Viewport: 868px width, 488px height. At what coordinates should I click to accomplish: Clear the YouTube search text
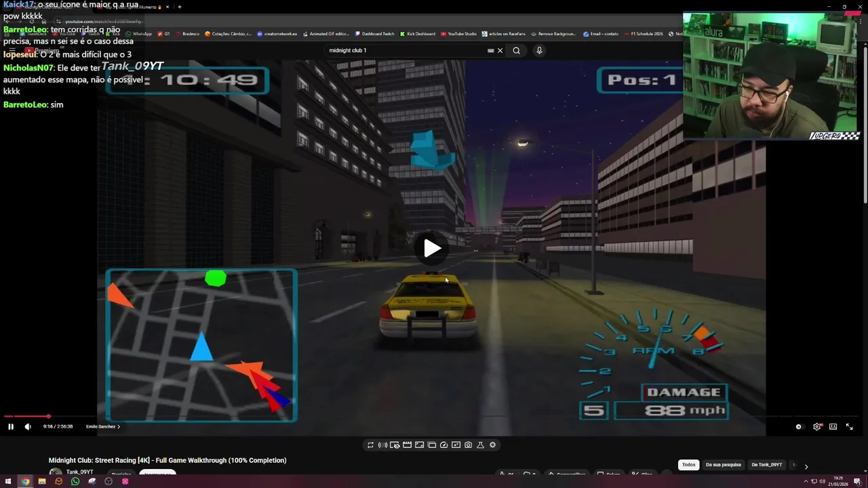500,50
